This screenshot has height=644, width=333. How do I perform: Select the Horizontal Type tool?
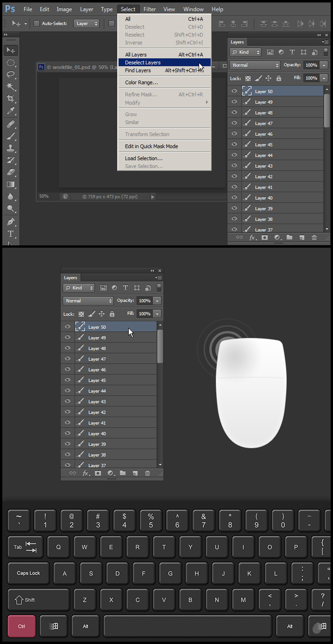point(11,234)
